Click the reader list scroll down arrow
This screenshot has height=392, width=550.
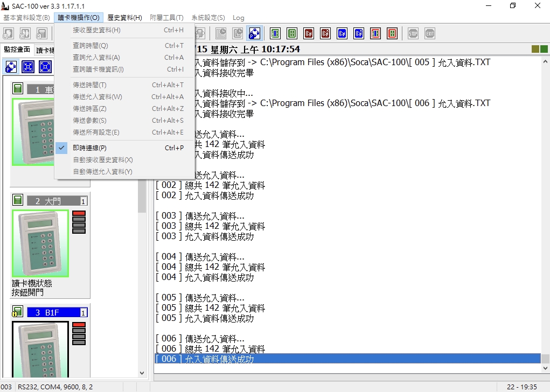coord(142,373)
